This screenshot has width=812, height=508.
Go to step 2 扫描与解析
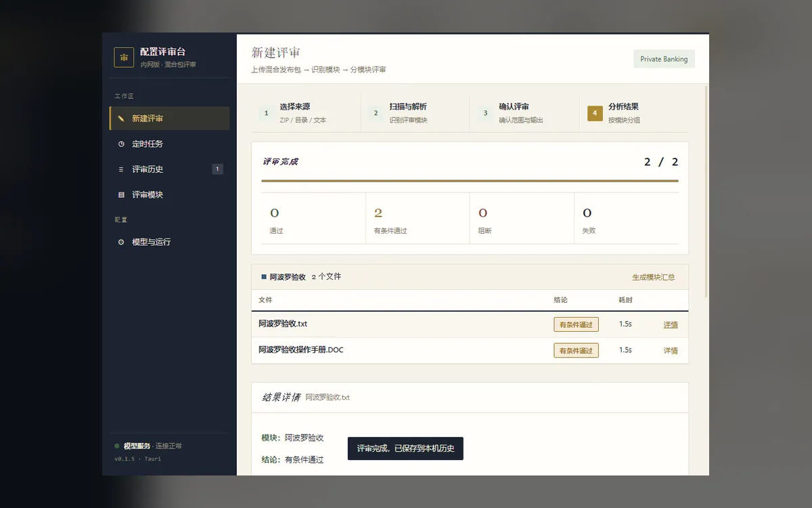pyautogui.click(x=415, y=113)
